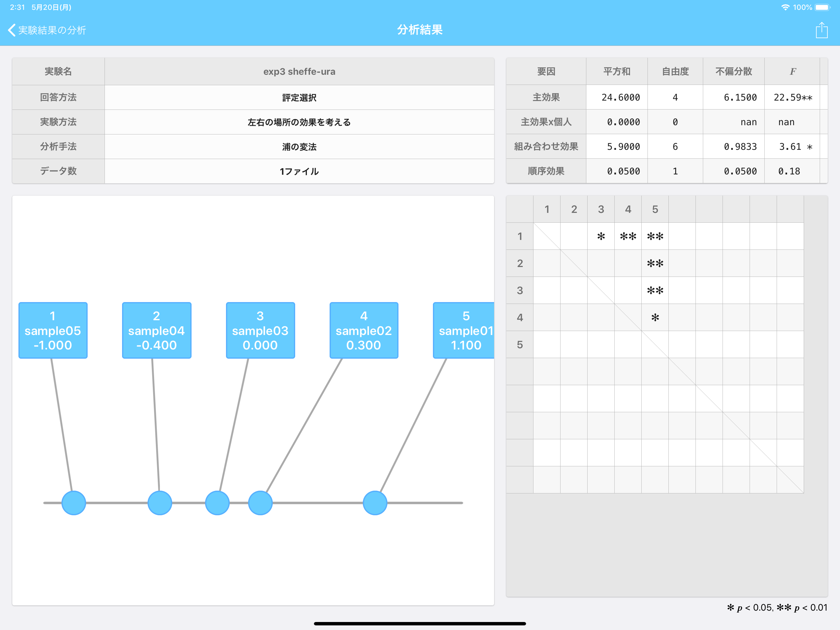840x630 pixels.
Task: Select the sample05 box labeled 1
Action: (53, 330)
